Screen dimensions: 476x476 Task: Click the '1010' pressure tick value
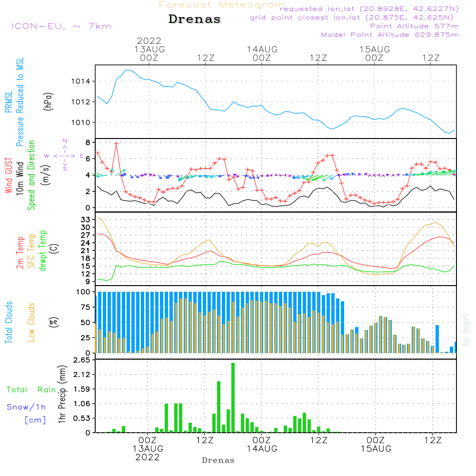click(x=81, y=123)
